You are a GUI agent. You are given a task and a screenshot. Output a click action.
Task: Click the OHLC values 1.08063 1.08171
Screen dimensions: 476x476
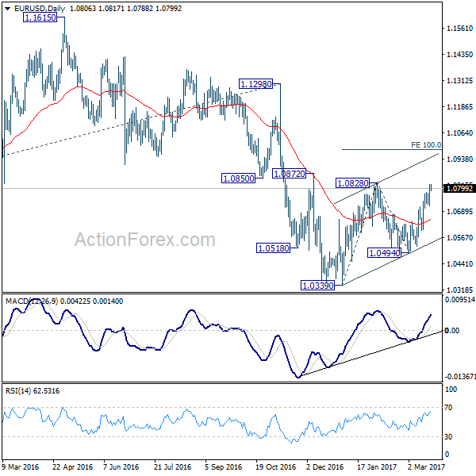click(x=97, y=9)
